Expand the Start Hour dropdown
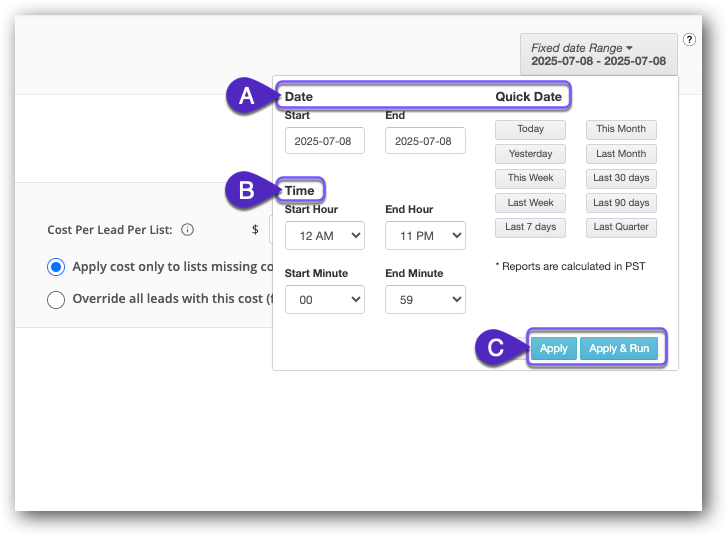 coord(324,236)
